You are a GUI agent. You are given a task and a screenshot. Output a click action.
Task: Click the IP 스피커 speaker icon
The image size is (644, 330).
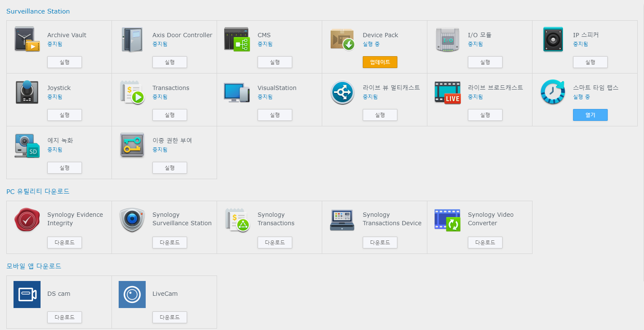tap(553, 39)
